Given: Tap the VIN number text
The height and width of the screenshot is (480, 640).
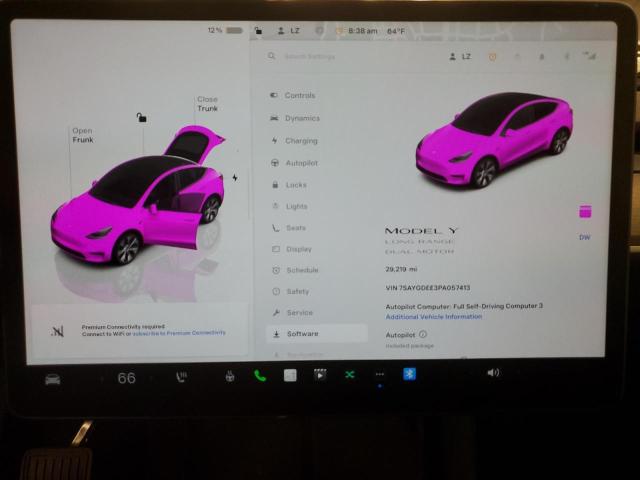Looking at the screenshot, I should pos(428,288).
